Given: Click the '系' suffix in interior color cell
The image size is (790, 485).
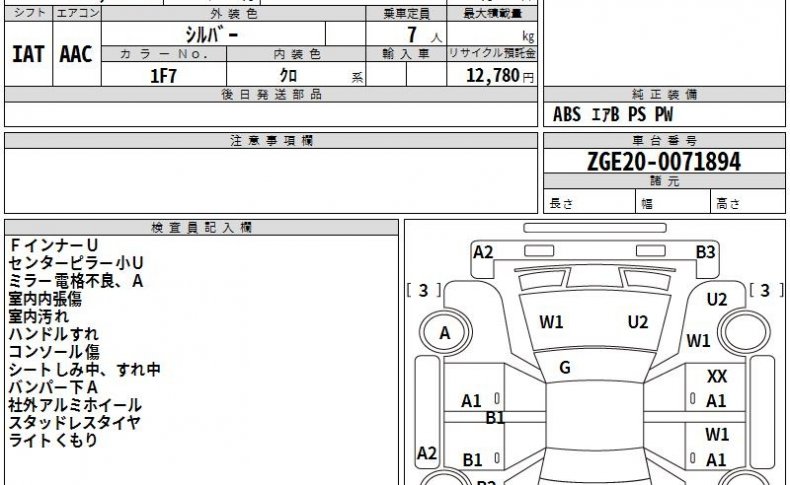Looking at the screenshot, I should coord(357,78).
